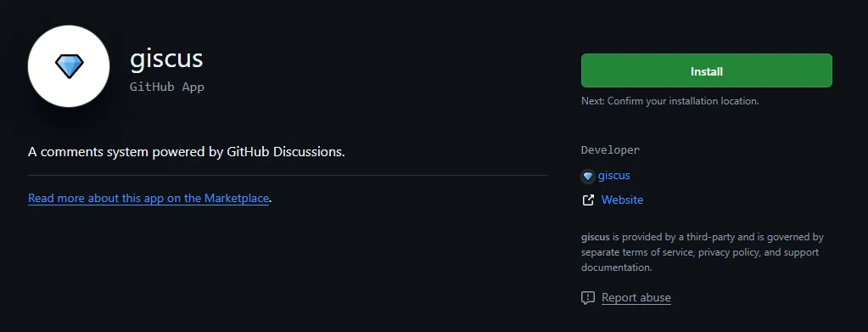Click the bold giscus word in disclaimer

pyautogui.click(x=595, y=237)
